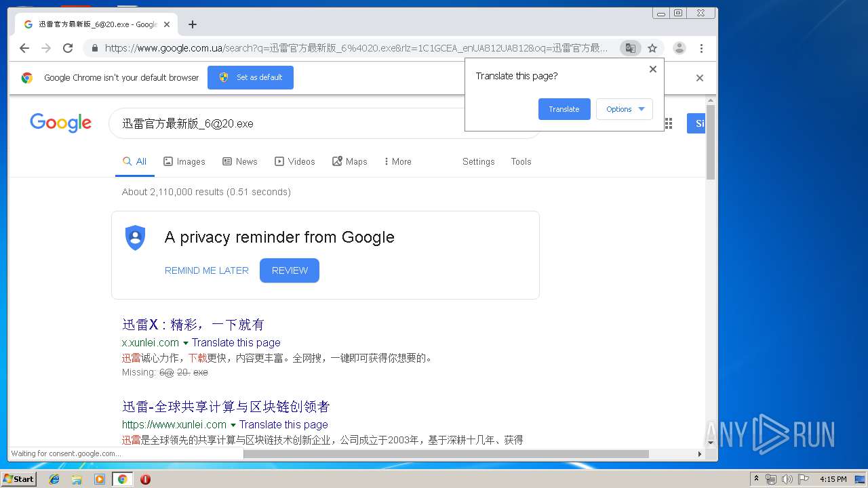Switch to the All results tab
Viewport: 868px width, 488px height.
point(134,161)
